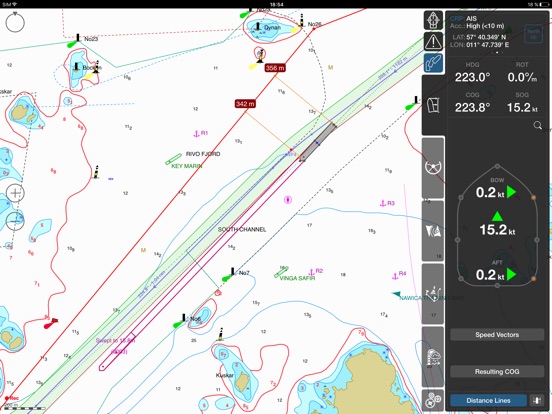Toggle the Resulting COG option
The width and height of the screenshot is (552, 414).
coord(497,371)
